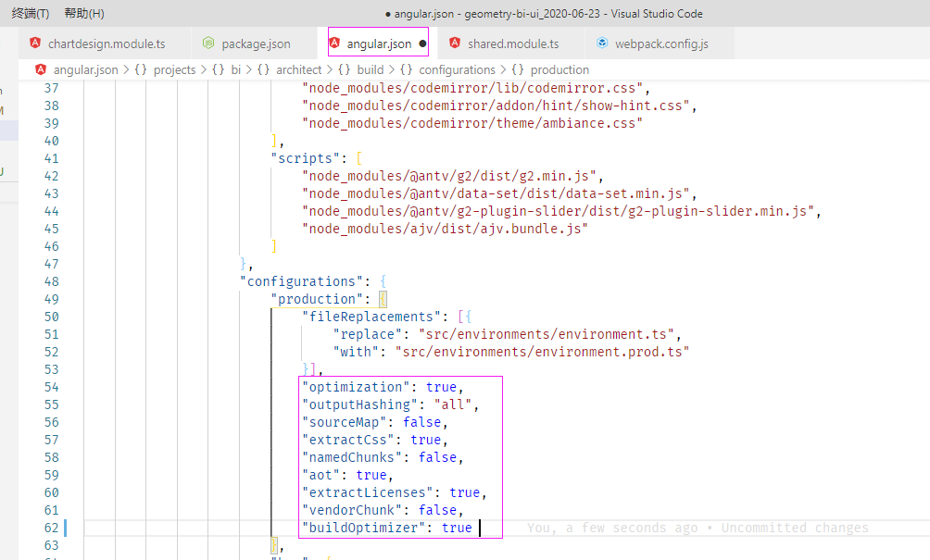The width and height of the screenshot is (930, 560).
Task: Switch to chartdesign.module.ts tab
Action: tap(105, 44)
